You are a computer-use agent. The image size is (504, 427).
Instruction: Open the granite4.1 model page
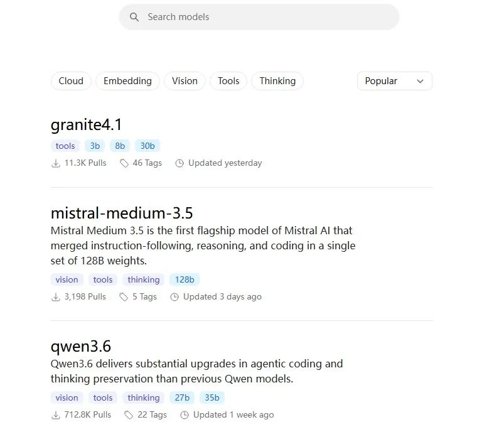(86, 125)
